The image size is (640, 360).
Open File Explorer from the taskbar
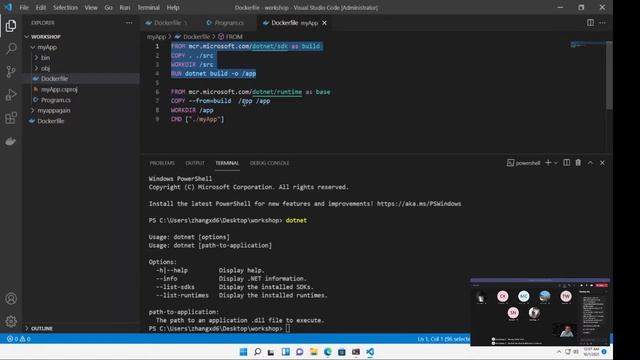point(313,352)
